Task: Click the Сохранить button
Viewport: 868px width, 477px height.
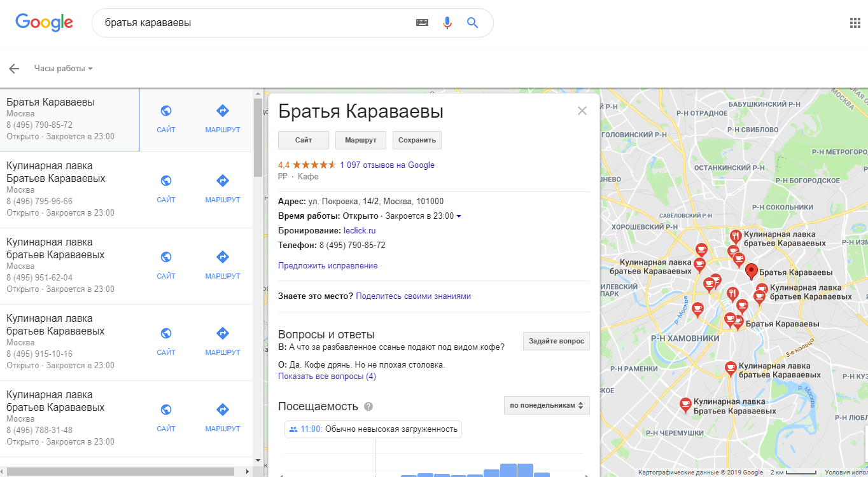Action: [417, 140]
